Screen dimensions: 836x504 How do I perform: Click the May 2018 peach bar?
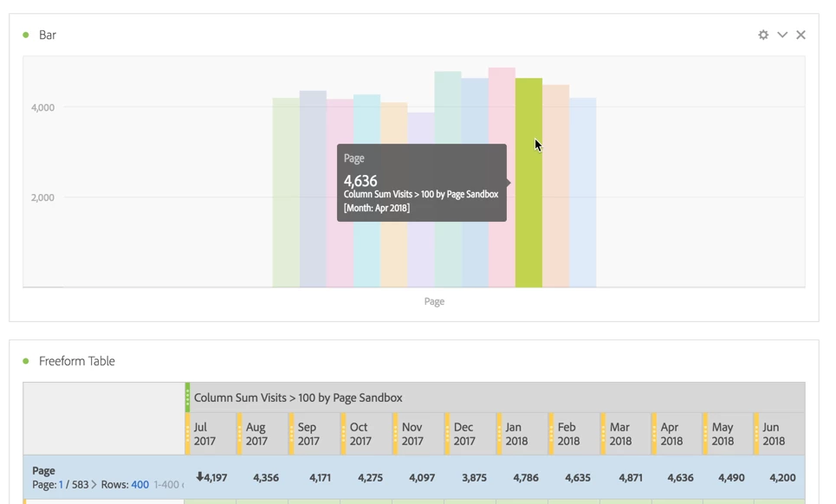click(x=555, y=186)
